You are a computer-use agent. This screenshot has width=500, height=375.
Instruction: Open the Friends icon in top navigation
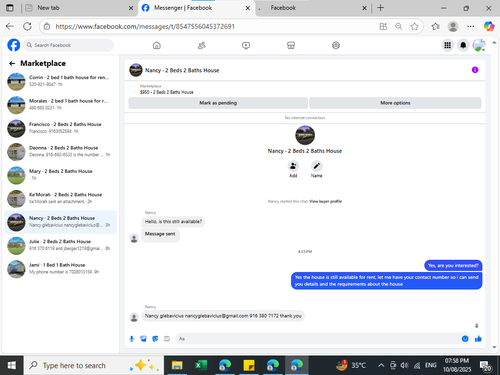point(202,45)
